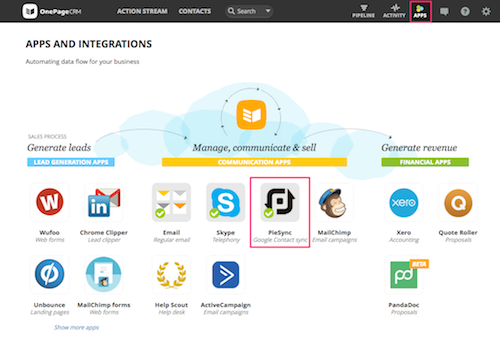
Task: Open the MailChimp email campaigns app
Action: click(x=334, y=202)
